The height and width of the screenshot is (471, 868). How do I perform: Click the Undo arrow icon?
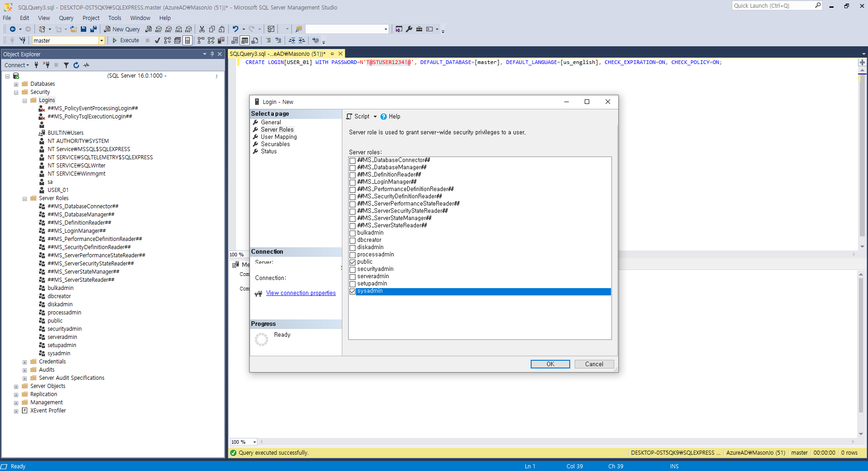point(236,29)
